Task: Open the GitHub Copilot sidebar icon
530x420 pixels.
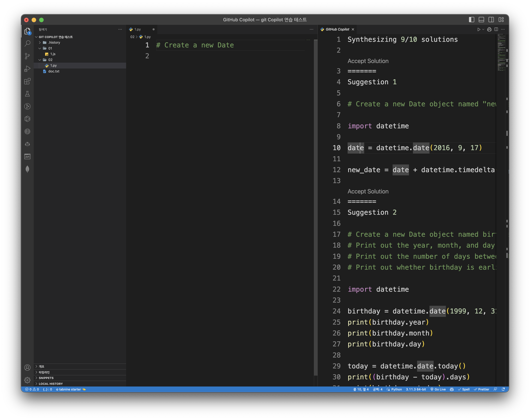Action: pyautogui.click(x=27, y=144)
